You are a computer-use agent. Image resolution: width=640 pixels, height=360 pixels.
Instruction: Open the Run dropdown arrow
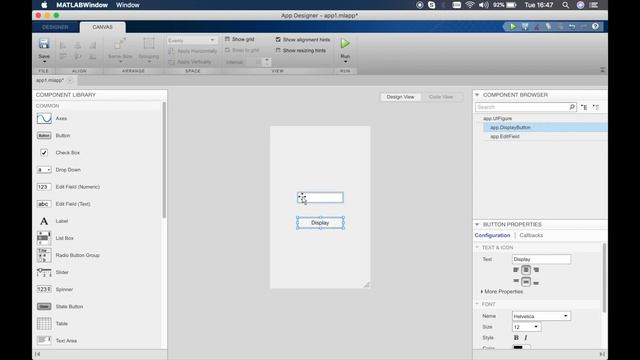pos(345,62)
